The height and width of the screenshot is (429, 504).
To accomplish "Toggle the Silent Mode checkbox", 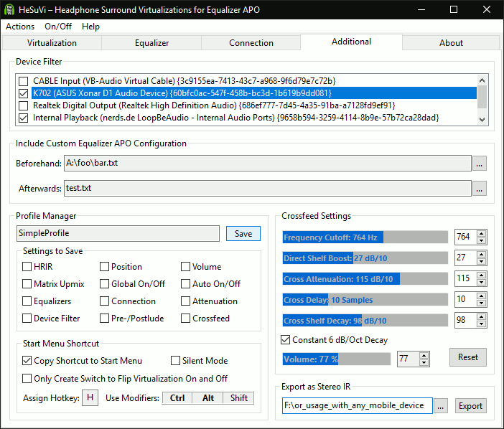I will coord(176,361).
